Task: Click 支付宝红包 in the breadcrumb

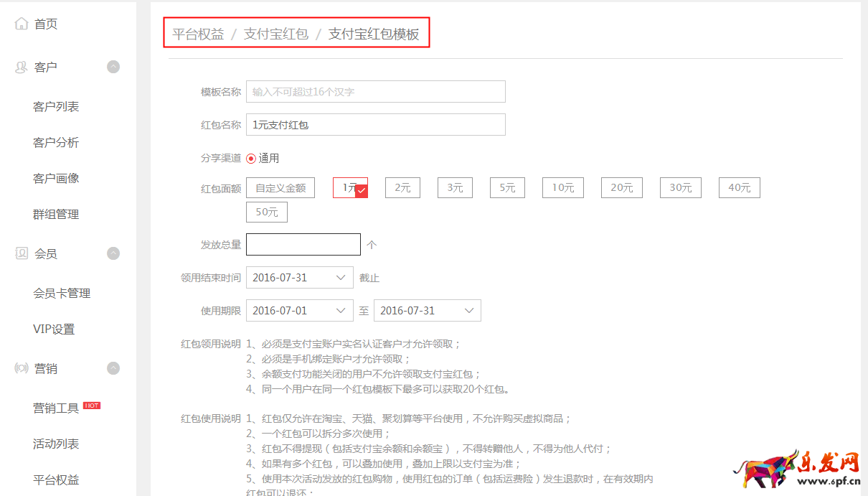Action: click(x=277, y=33)
